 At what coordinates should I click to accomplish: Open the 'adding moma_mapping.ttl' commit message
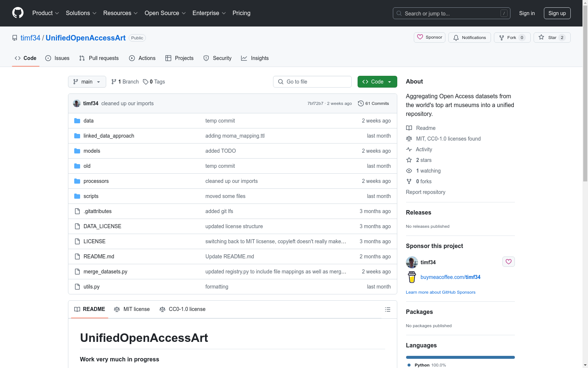click(235, 136)
